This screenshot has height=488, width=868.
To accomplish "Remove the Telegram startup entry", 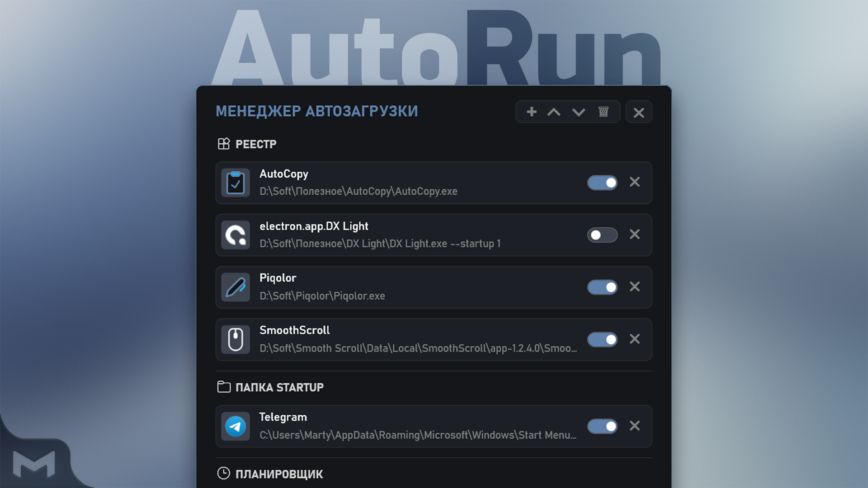I will click(x=635, y=426).
